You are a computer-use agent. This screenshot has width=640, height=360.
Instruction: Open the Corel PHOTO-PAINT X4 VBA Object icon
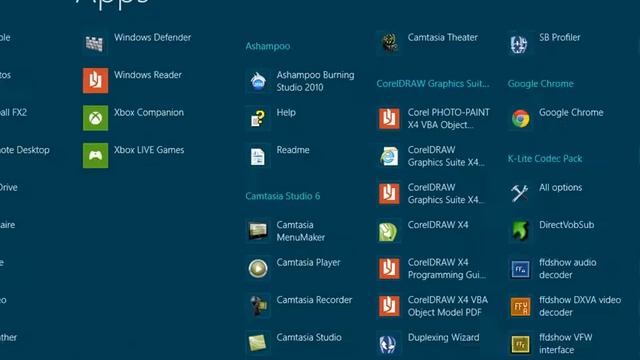pos(389,118)
